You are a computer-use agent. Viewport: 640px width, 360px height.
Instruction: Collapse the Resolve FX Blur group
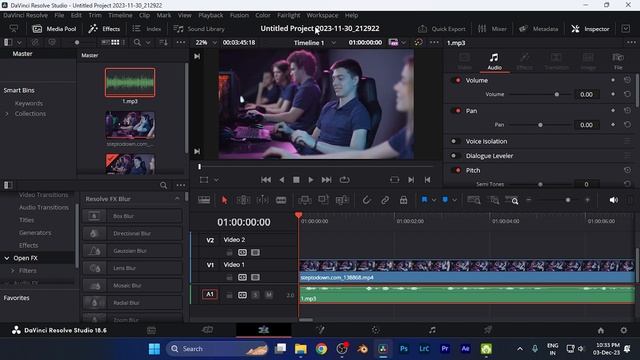177,199
